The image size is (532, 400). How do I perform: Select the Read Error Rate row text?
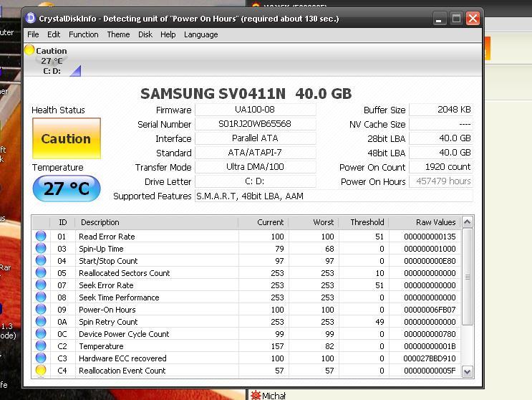pos(107,237)
